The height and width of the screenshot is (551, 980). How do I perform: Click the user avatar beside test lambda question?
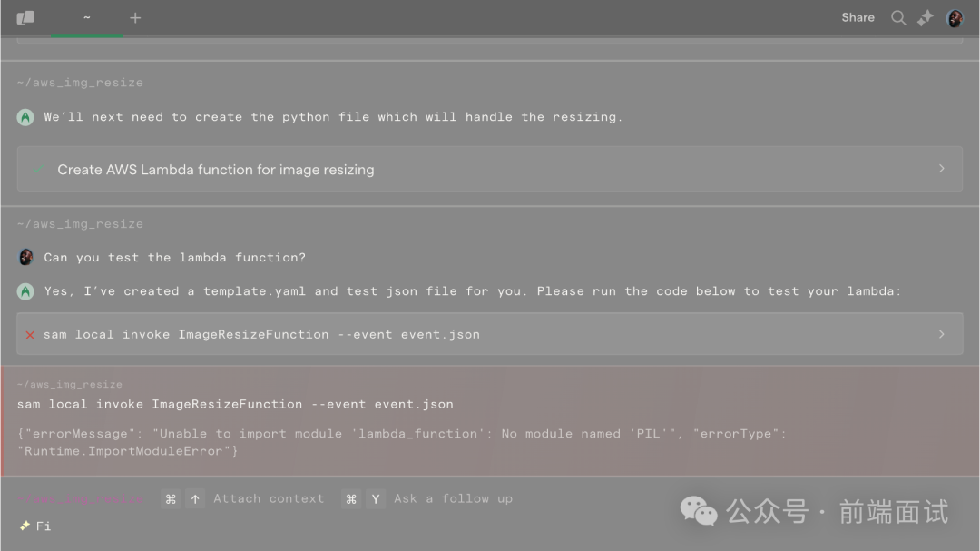[x=25, y=257]
